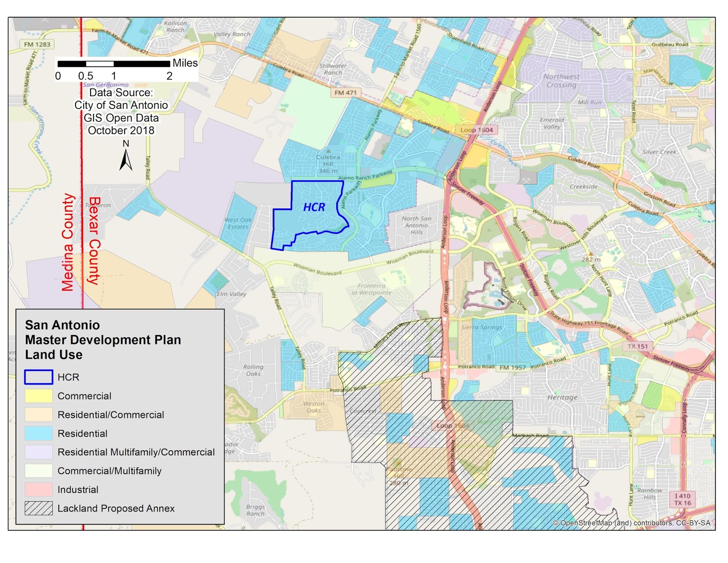Viewport: 728px width, 563px height.
Task: Click the Kallison Ranch label
Action: (176, 26)
